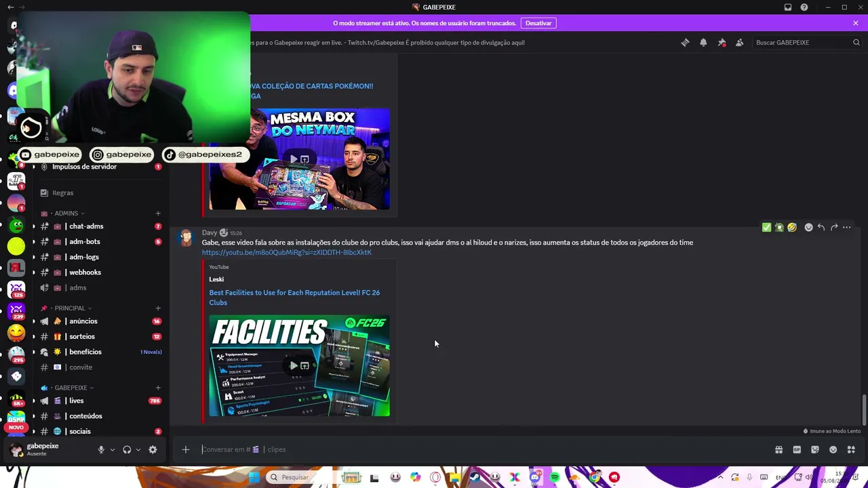Image resolution: width=868 pixels, height=488 pixels.
Task: Open the threads panel icon
Action: 686,42
